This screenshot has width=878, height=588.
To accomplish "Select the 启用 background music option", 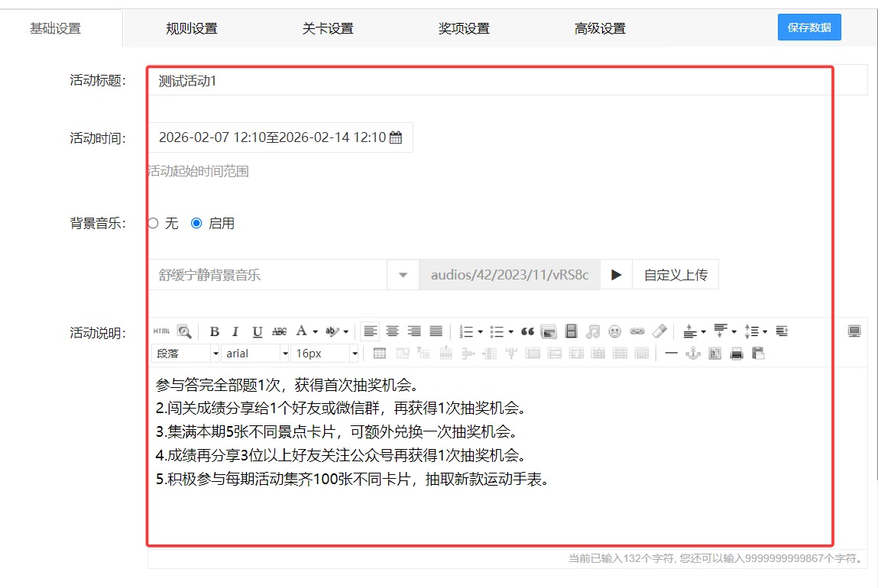I will tap(196, 224).
